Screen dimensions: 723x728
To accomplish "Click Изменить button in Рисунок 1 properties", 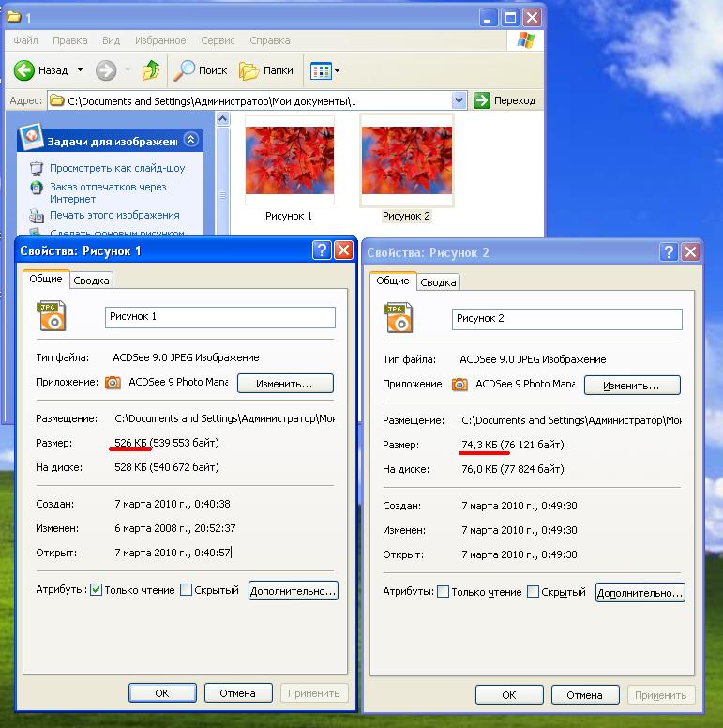I will [286, 383].
